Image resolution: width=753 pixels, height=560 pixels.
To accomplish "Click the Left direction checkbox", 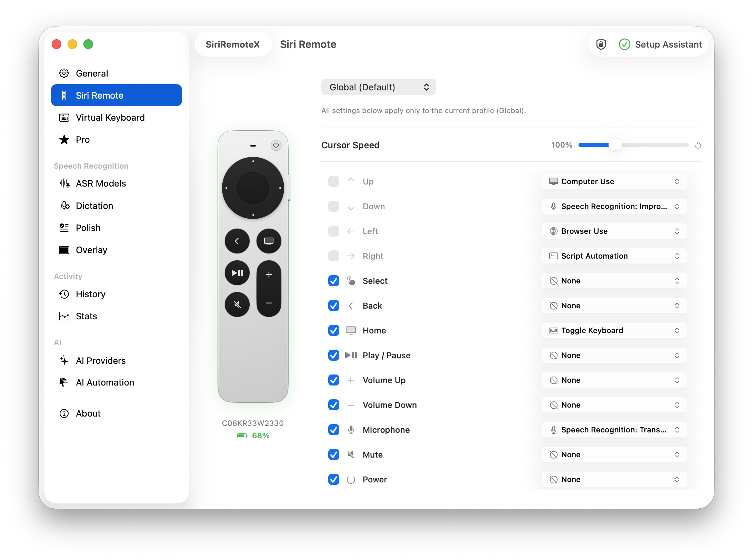I will tap(334, 231).
